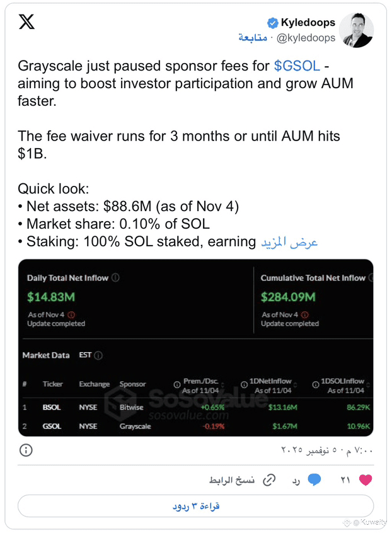Click the verified badge next to Kyledoops
The image size is (392, 533).
(273, 23)
